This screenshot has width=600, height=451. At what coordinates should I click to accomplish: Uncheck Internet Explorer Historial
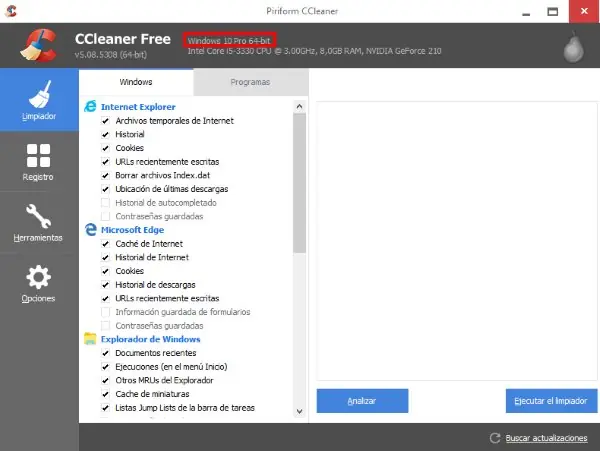click(105, 135)
